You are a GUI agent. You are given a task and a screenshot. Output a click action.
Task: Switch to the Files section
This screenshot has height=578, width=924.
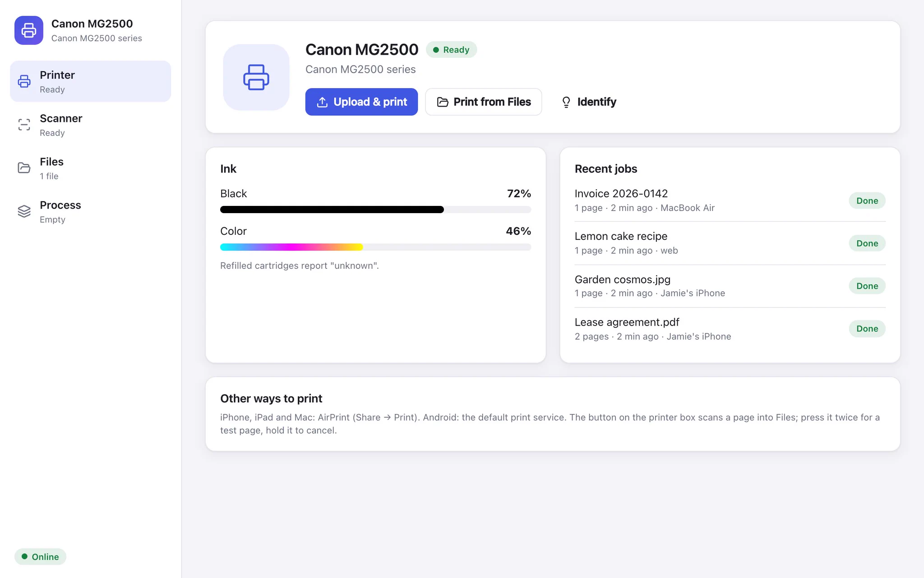tap(91, 168)
